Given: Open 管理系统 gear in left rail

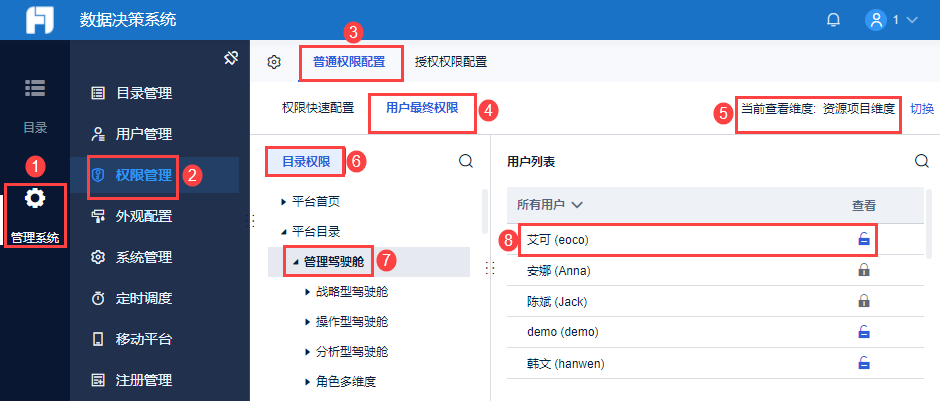Looking at the screenshot, I should coord(35,199).
